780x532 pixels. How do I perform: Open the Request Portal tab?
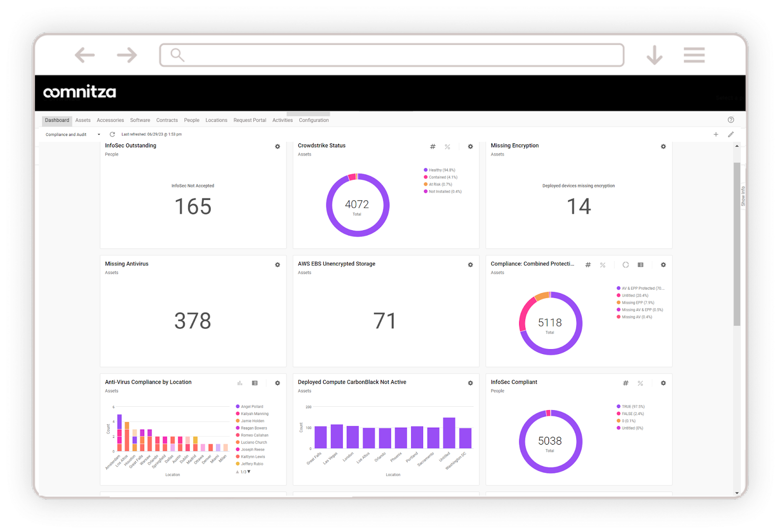(250, 120)
